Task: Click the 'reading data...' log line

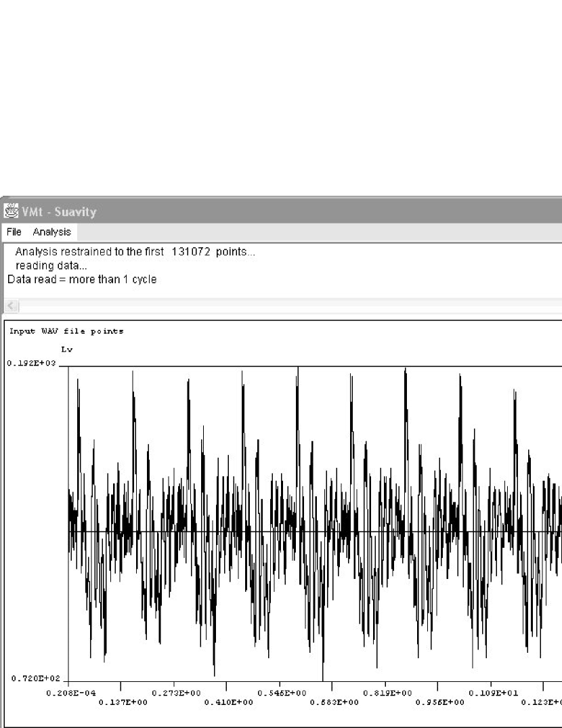Action: tap(51, 265)
